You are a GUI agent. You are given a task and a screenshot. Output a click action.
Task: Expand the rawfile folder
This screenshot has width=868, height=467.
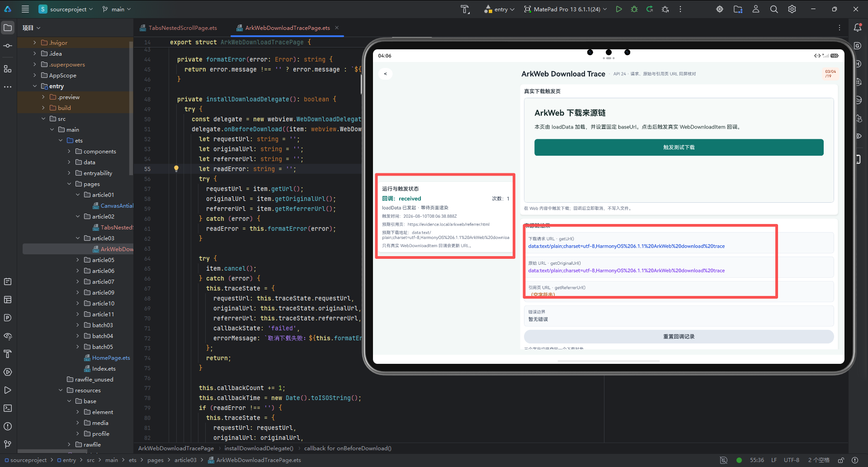tap(69, 444)
